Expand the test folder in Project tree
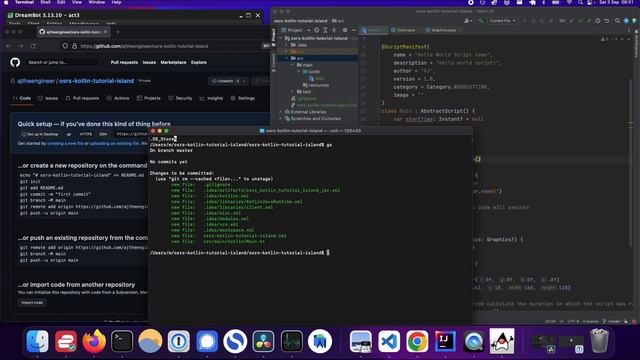Screen dimensions: 640x360 click(x=293, y=92)
